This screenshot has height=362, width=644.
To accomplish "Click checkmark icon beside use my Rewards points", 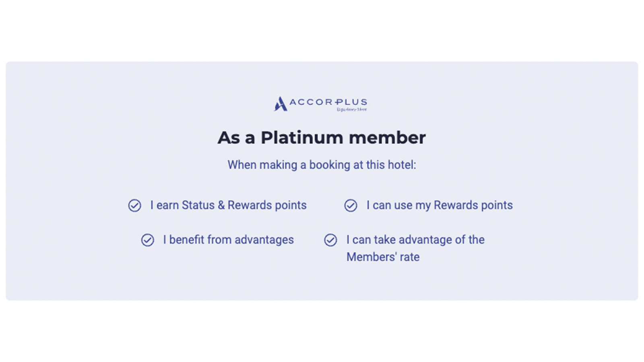I will point(351,206).
